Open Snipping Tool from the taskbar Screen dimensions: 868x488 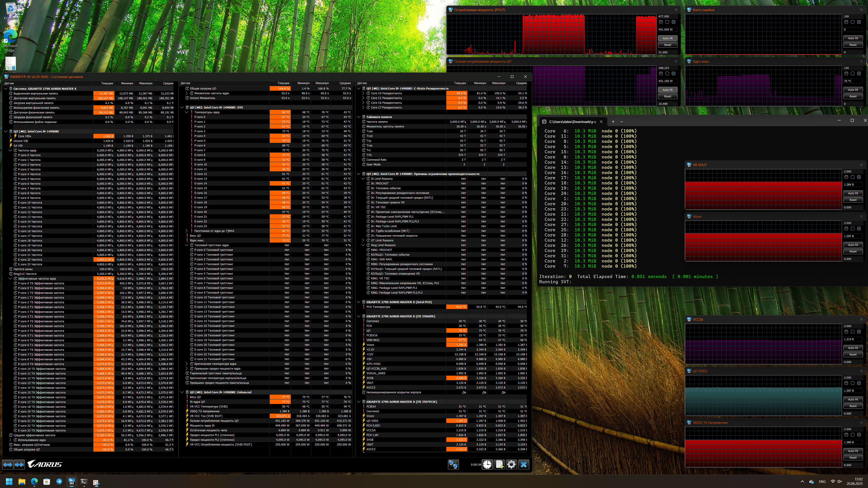tap(96, 482)
